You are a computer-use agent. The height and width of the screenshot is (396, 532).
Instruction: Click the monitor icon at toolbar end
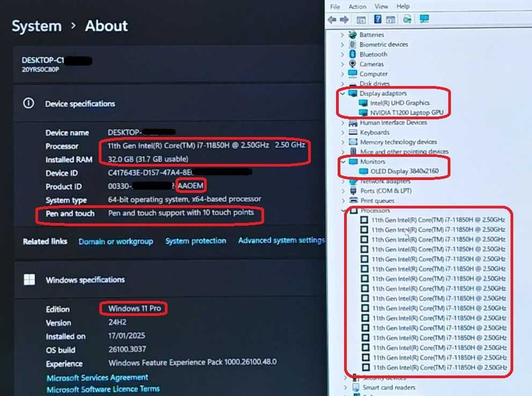(x=424, y=19)
